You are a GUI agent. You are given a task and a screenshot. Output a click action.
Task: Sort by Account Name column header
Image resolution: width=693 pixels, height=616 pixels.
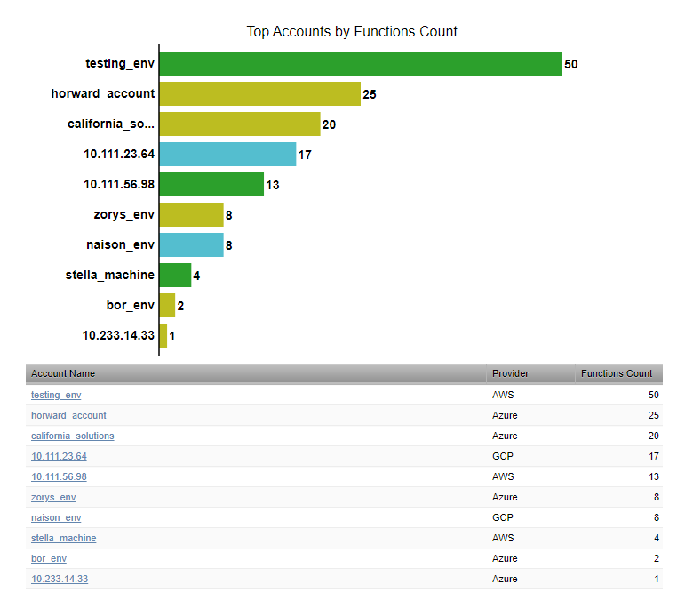click(256, 373)
